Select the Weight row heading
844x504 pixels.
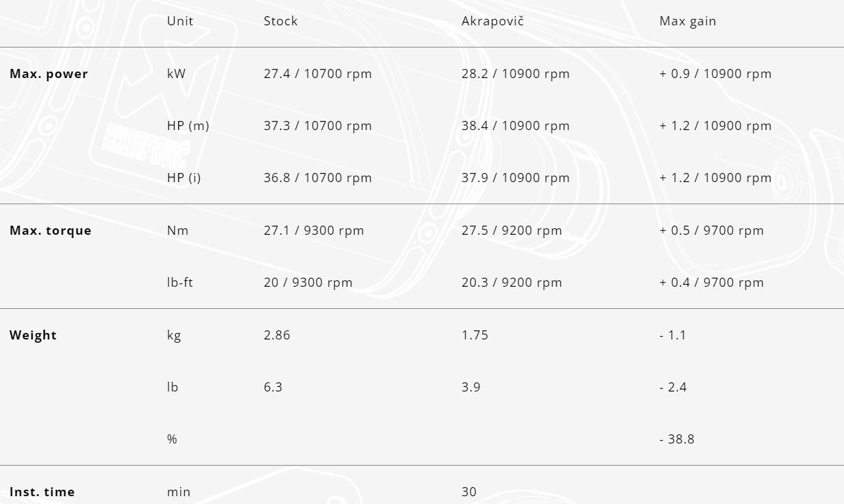pos(33,336)
